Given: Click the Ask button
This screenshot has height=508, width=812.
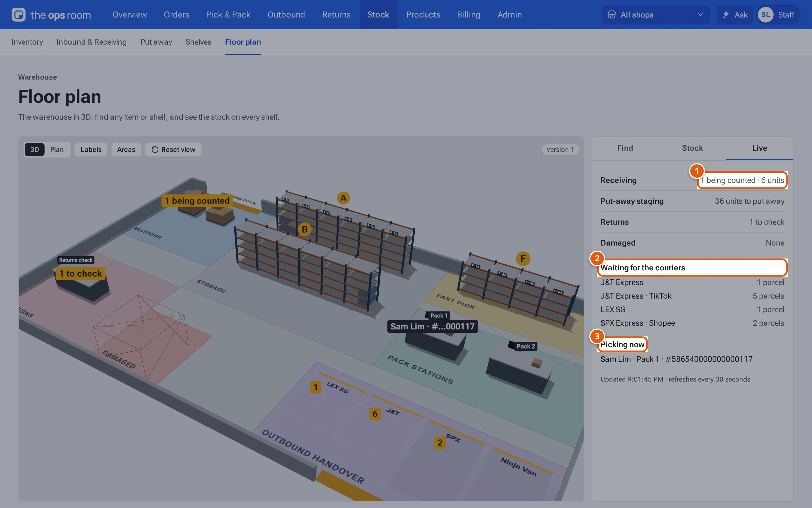Looking at the screenshot, I should [x=735, y=15].
